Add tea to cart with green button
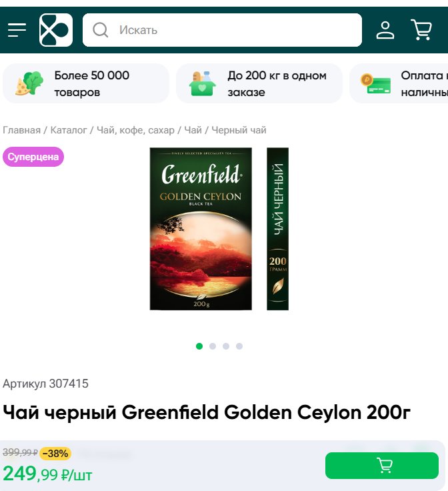The image size is (448, 491). 382,466
